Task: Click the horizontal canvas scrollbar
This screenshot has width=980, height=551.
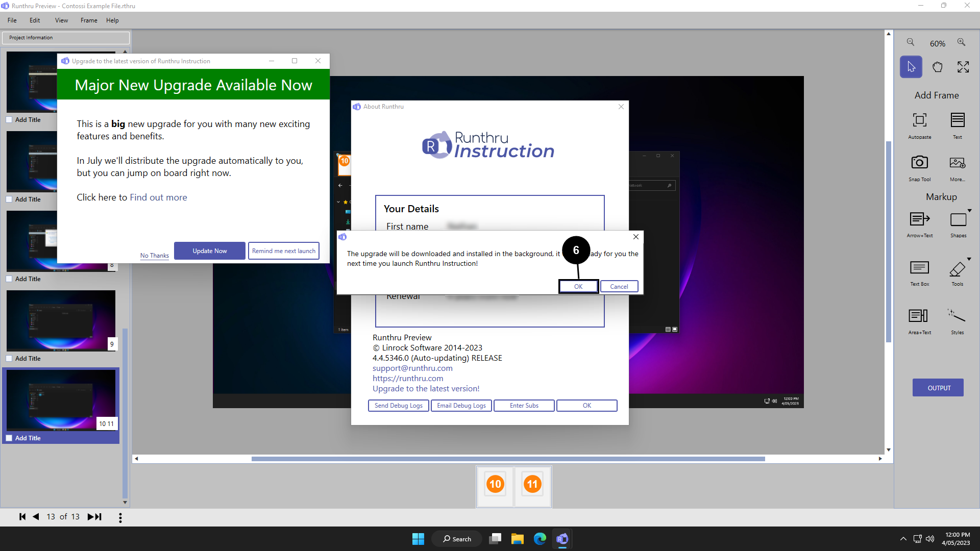Action: (x=508, y=459)
